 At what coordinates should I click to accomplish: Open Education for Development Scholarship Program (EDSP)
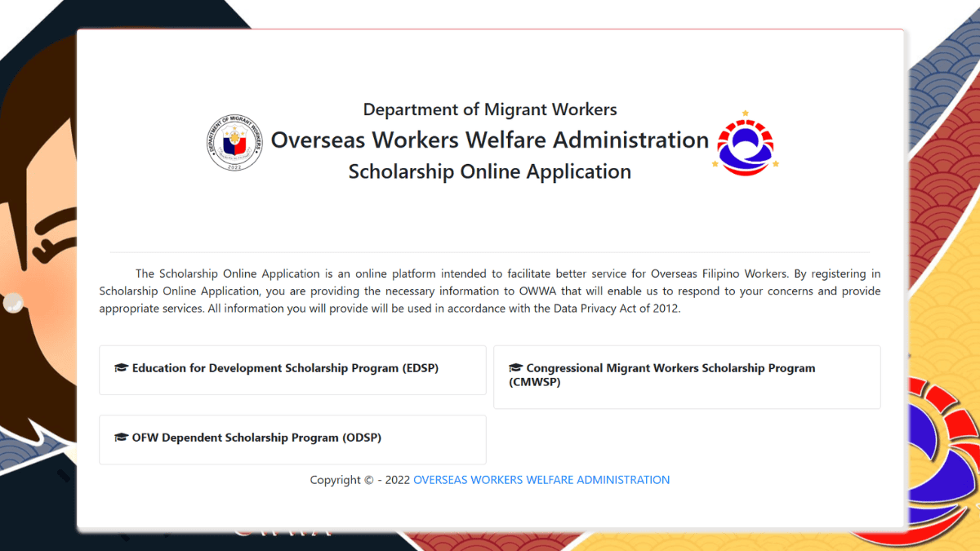point(292,370)
